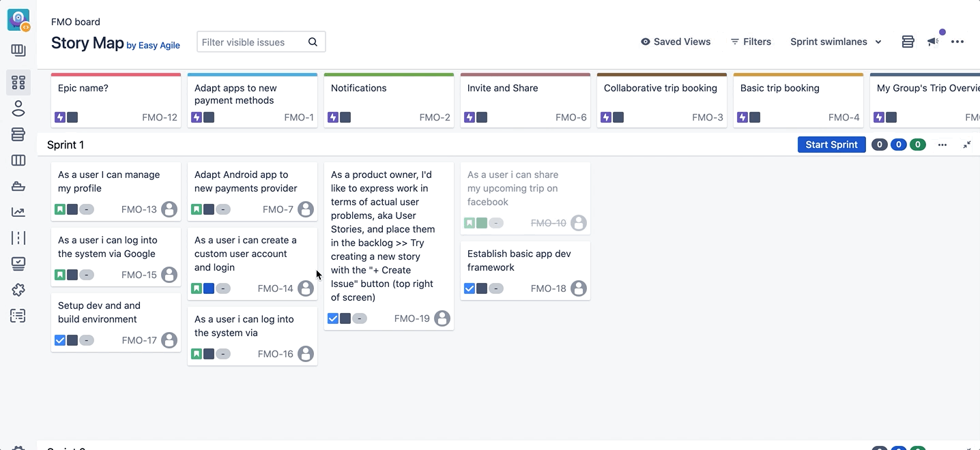Viewport: 980px width, 450px height.
Task: Click the estimate pill on FMO-7
Action: [x=223, y=209]
